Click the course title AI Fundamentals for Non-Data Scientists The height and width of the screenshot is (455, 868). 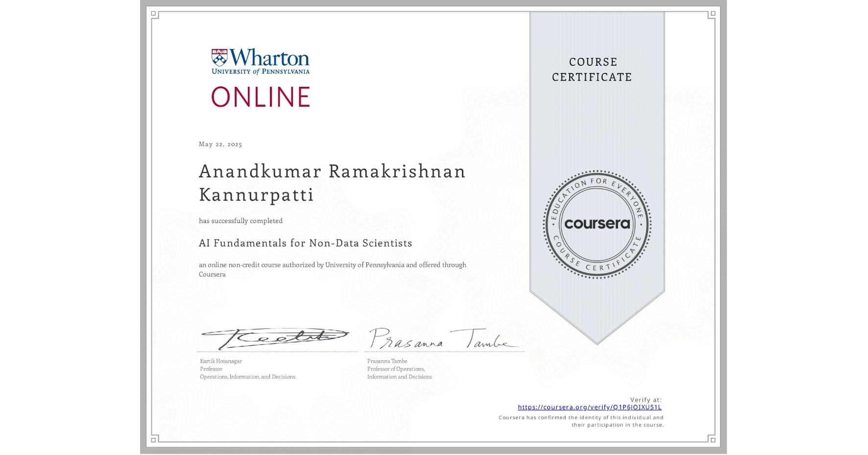tap(305, 243)
